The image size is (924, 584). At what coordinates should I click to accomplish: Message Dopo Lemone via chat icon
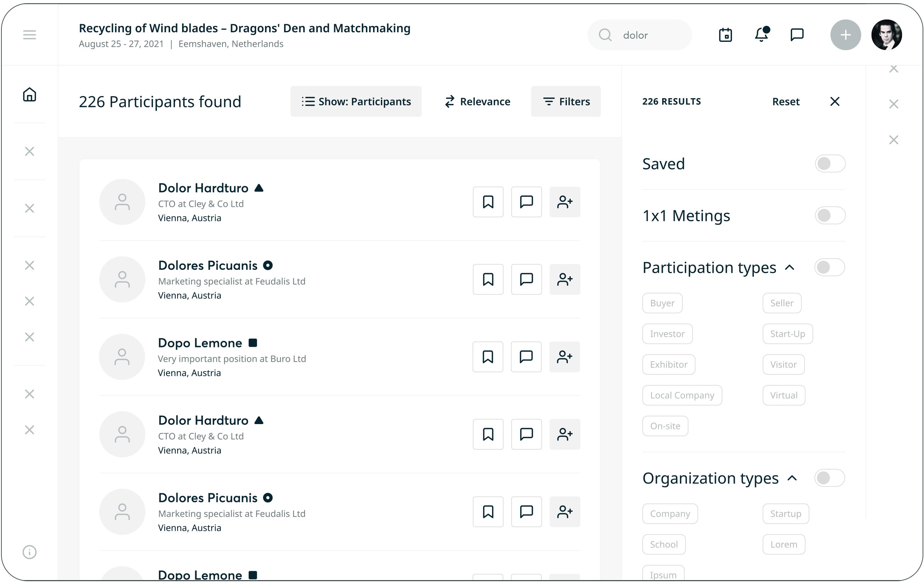[x=526, y=357]
